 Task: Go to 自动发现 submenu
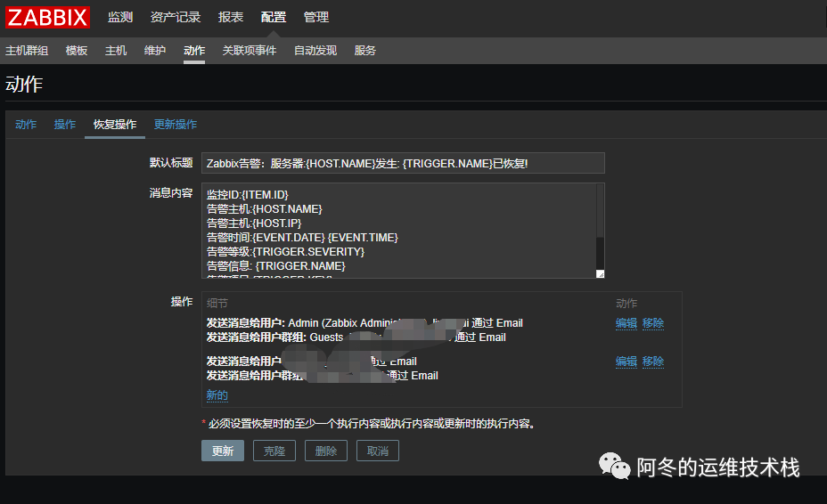coord(315,51)
